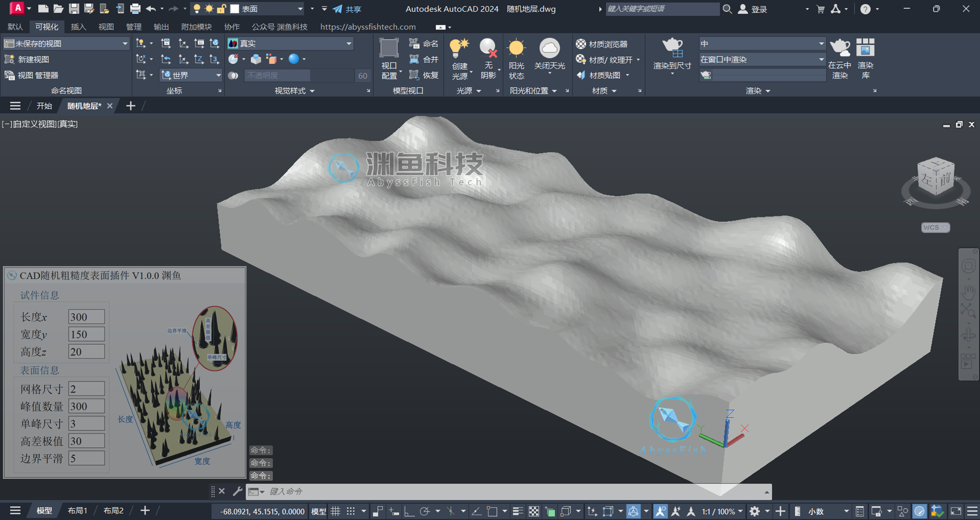Click the peak count input field
Viewport: 980px width, 520px height.
point(86,406)
